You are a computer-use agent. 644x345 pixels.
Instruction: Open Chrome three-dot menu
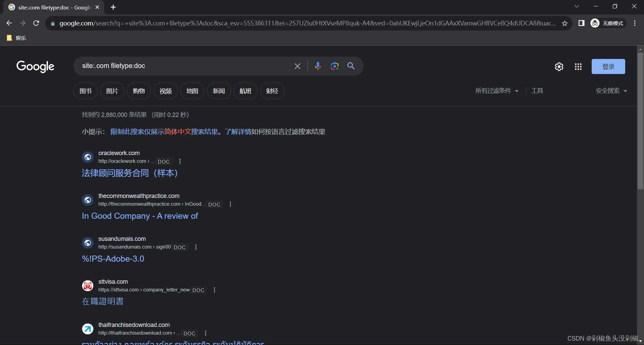coord(635,23)
